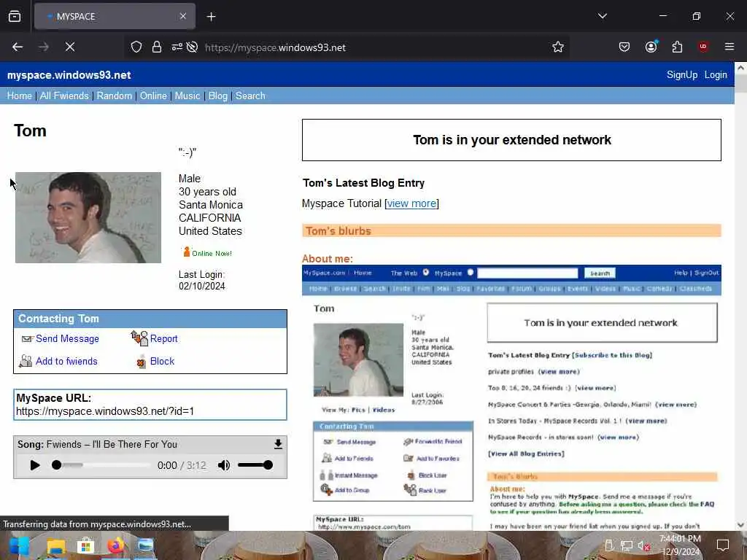Click the embedded old MySpace screenshot
This screenshot has height=560, width=747.
tap(511, 397)
